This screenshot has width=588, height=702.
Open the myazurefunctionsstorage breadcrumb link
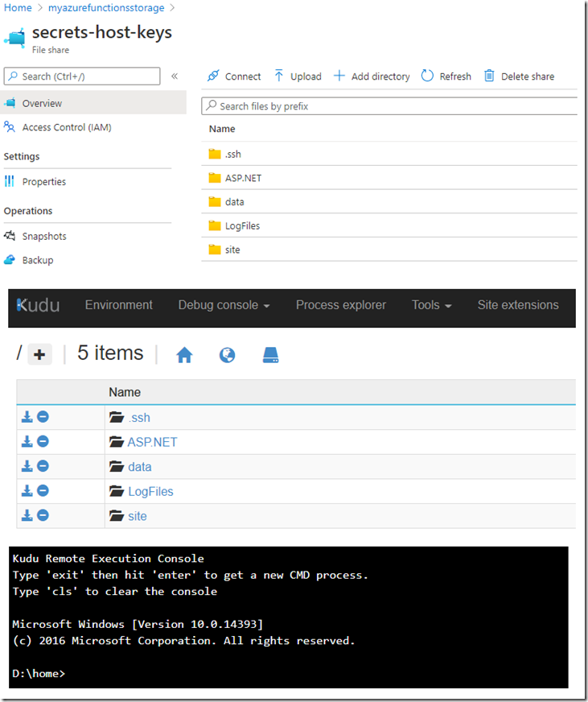106,7
